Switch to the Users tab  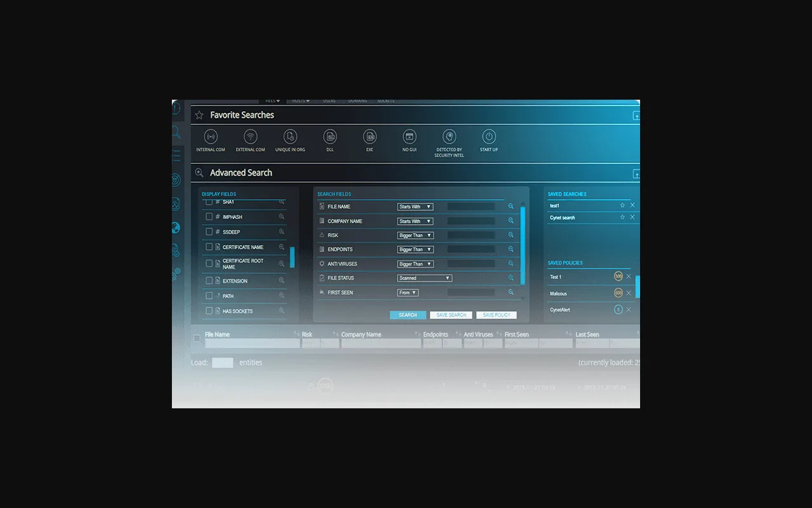(329, 101)
